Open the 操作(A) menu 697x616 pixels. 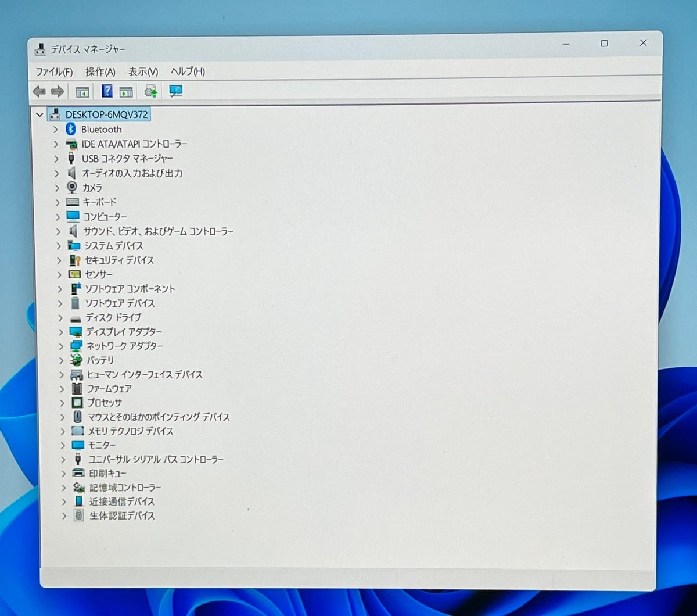(x=100, y=72)
